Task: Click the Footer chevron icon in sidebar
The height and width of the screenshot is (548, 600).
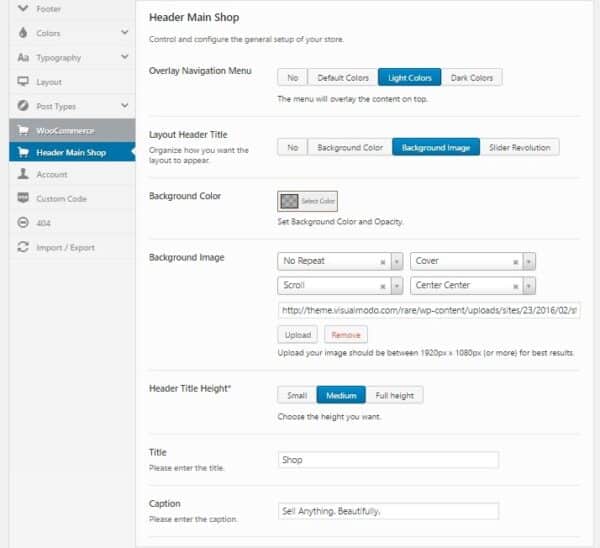Action: click(23, 8)
